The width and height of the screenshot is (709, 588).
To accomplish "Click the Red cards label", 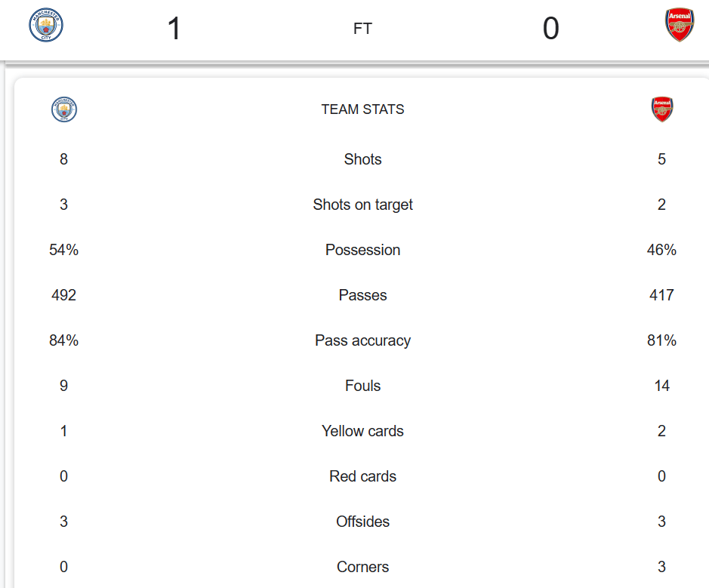I will (x=362, y=476).
